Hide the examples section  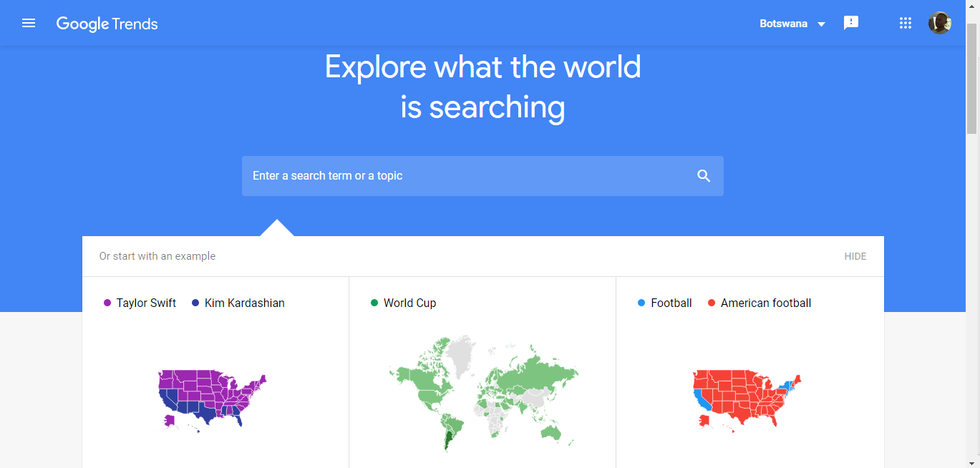pos(855,256)
